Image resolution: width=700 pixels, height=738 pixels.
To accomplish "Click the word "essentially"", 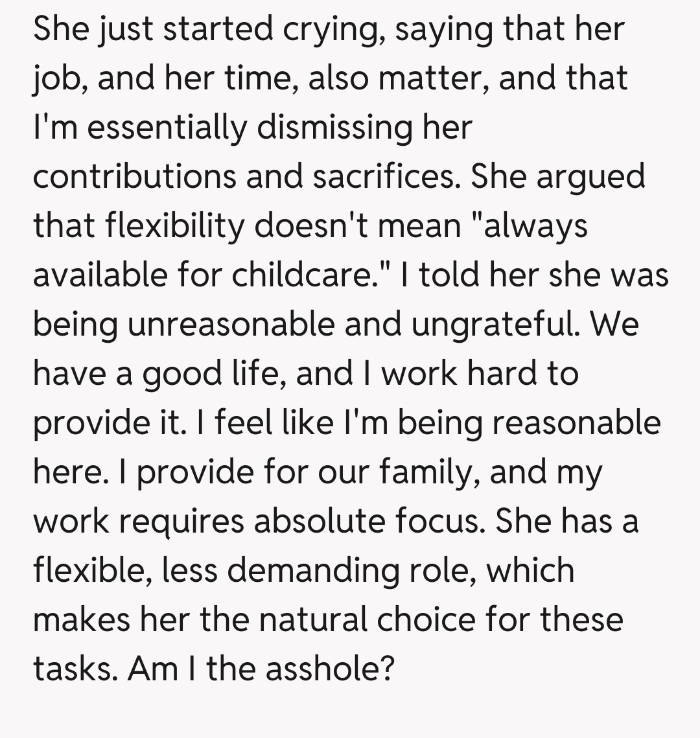I will tap(167, 128).
